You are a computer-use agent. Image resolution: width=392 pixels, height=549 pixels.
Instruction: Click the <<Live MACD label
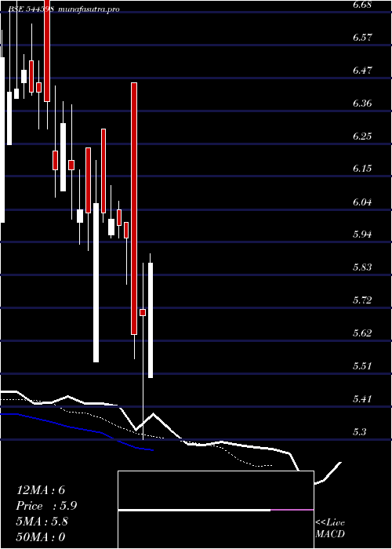(x=330, y=529)
